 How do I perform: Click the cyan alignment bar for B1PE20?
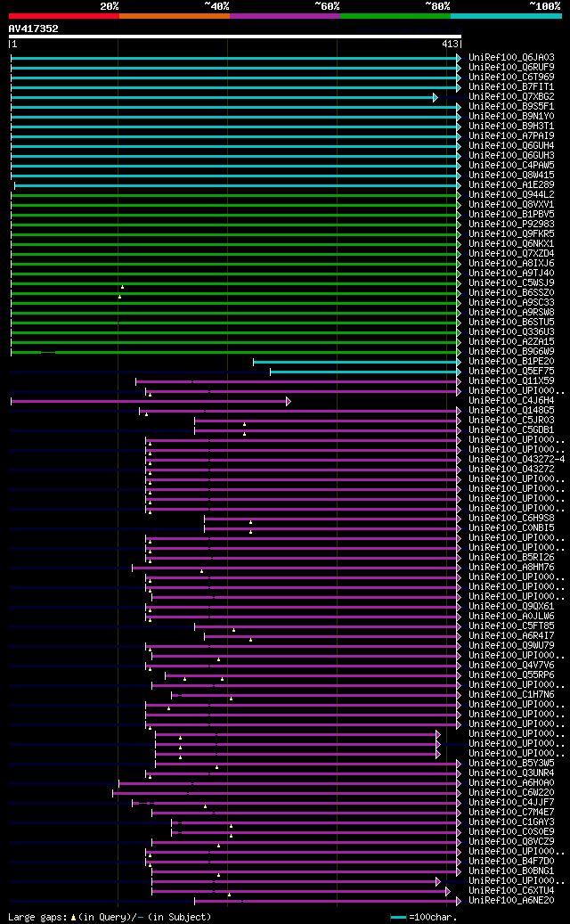click(x=357, y=362)
